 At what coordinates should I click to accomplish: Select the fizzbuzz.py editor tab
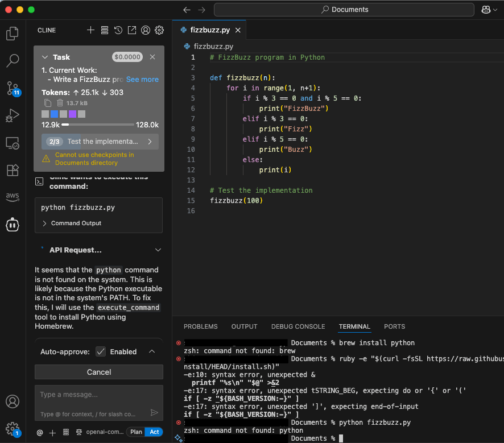[x=209, y=30]
